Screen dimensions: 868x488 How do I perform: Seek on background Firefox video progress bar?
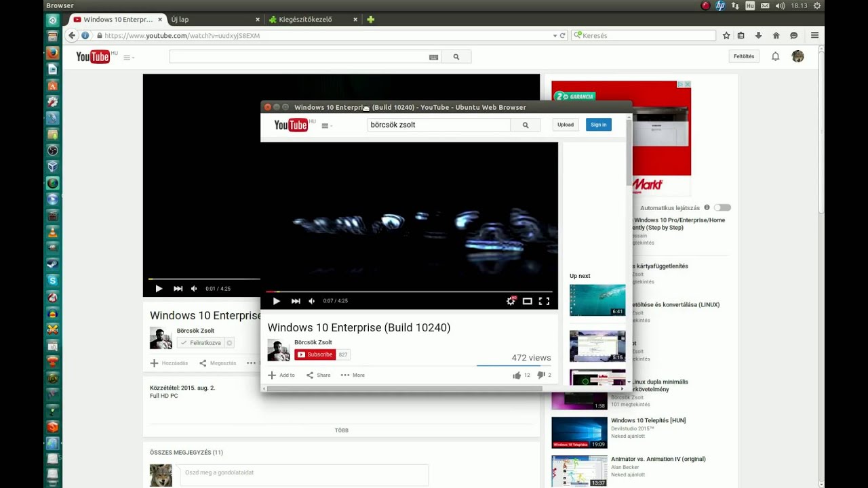click(x=204, y=279)
